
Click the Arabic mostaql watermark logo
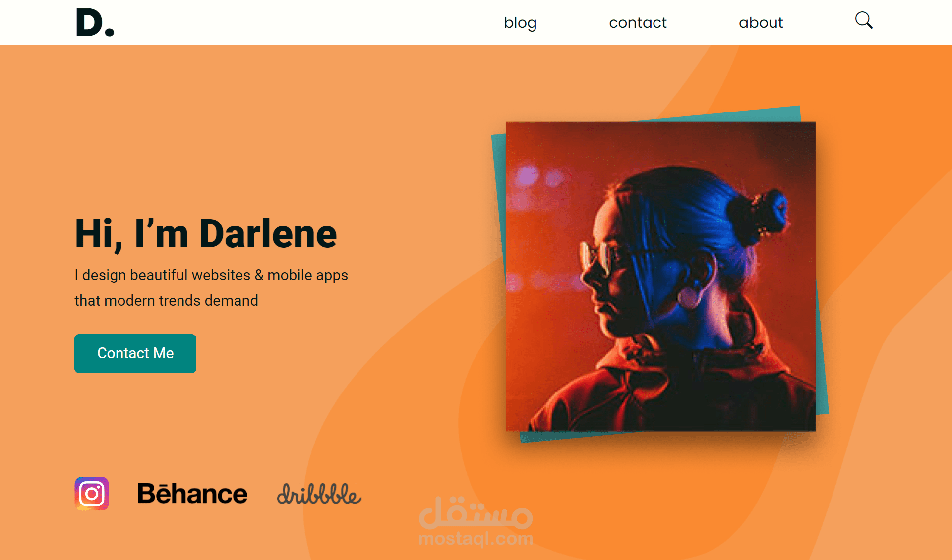click(476, 513)
